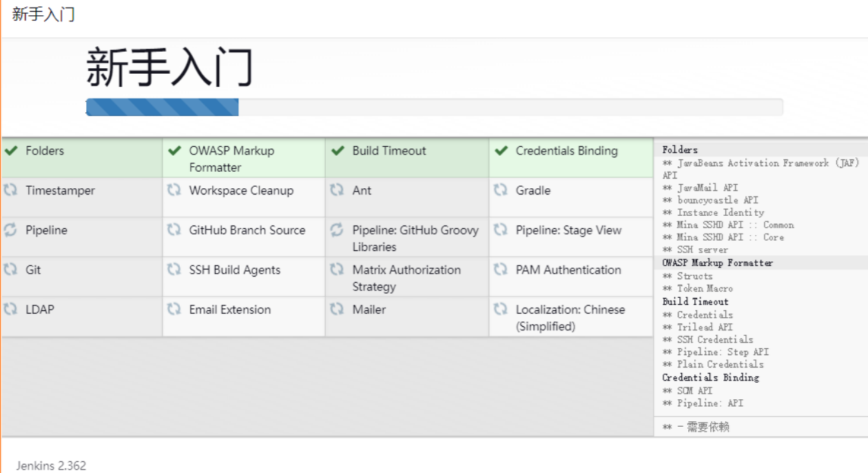Click the JavaBeans Activation Framework (JAF) log line
The height and width of the screenshot is (473, 868).
(x=761, y=169)
